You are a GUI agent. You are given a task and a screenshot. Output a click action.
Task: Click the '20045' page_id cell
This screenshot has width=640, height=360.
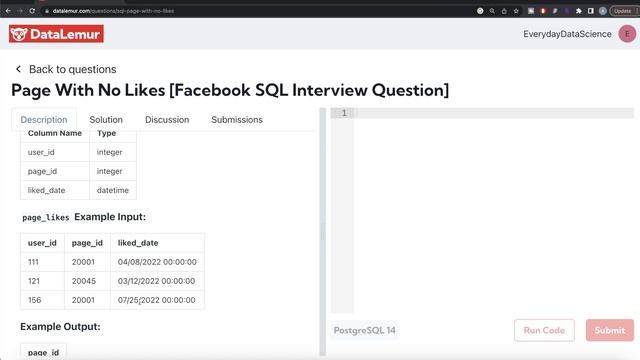87,281
